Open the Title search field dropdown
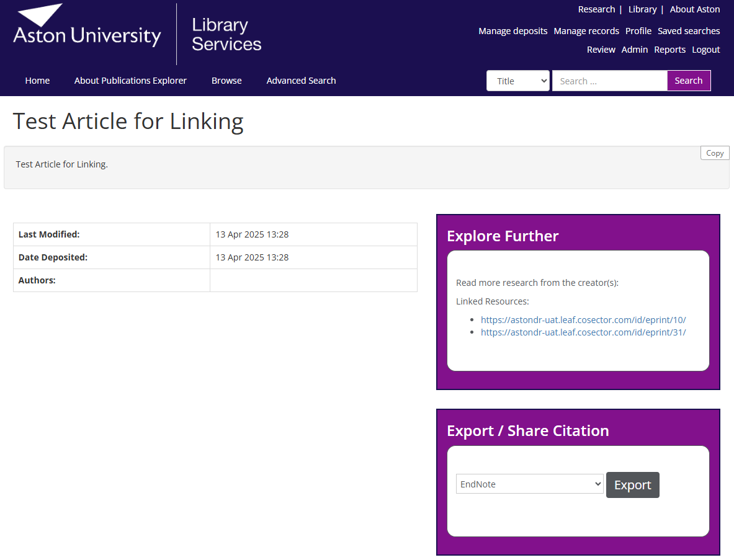Viewport: 734px width, 560px height. tap(517, 81)
